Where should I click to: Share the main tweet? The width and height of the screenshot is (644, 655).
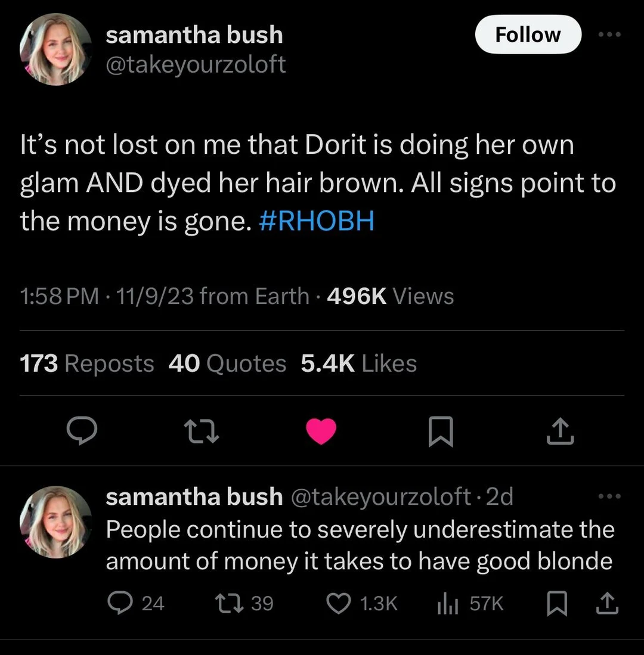point(561,432)
